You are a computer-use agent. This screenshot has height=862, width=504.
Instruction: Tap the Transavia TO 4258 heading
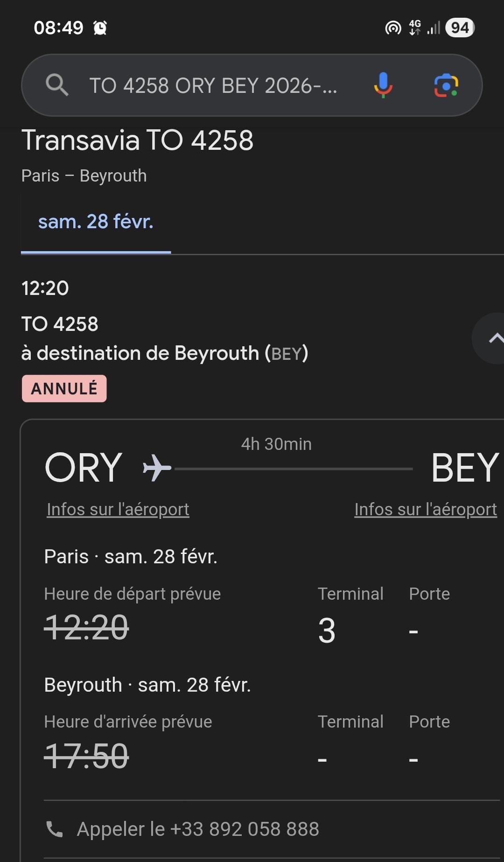pos(137,140)
